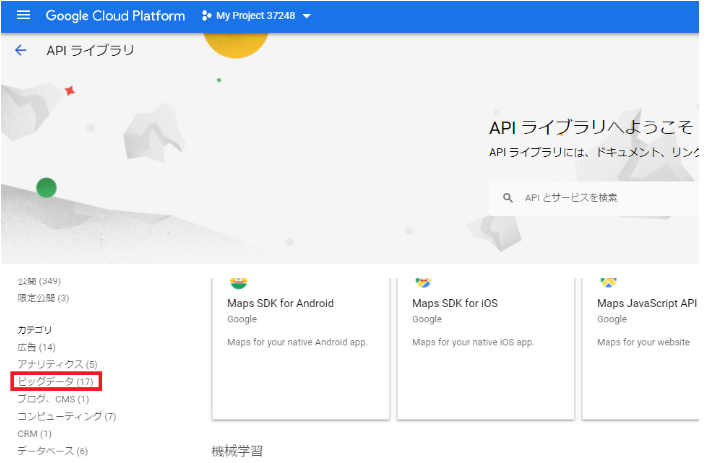Screen dimensions: 707x463
Task: Click the magnifier icon in the search box
Action: coord(508,198)
